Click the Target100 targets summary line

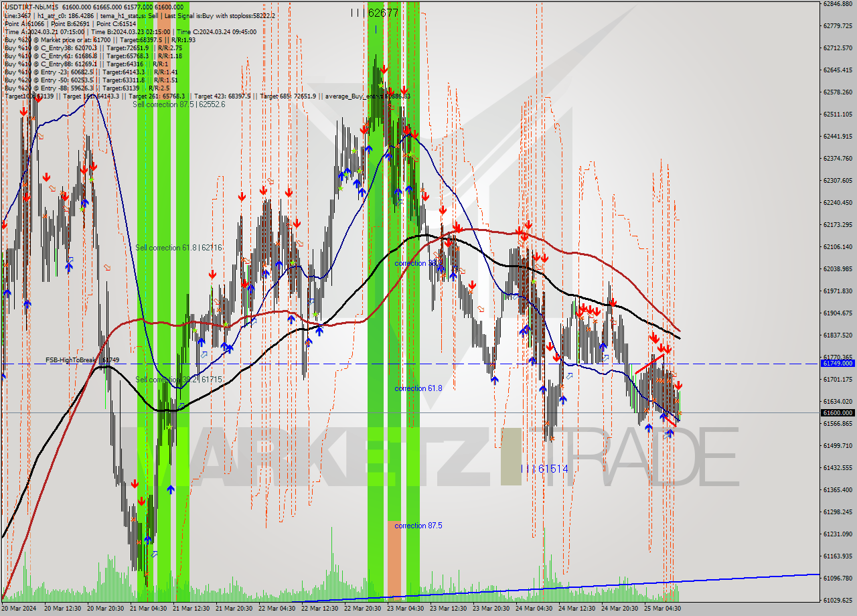click(x=207, y=96)
